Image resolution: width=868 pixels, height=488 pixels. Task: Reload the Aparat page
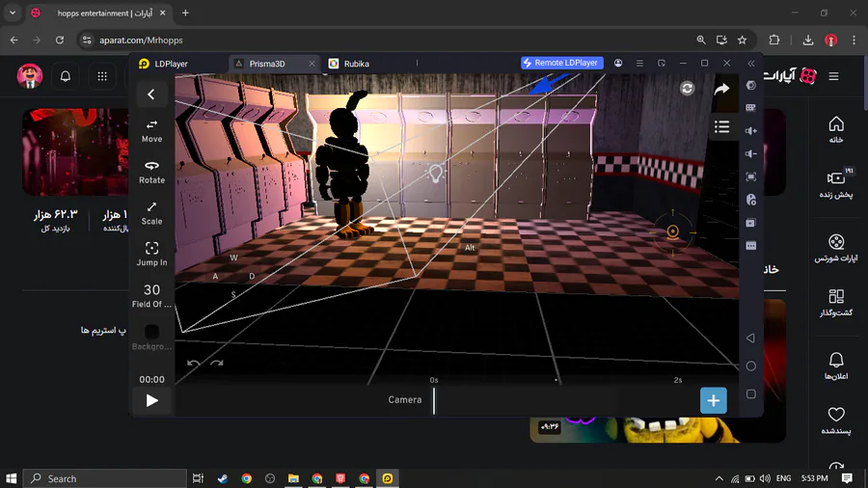coord(60,40)
